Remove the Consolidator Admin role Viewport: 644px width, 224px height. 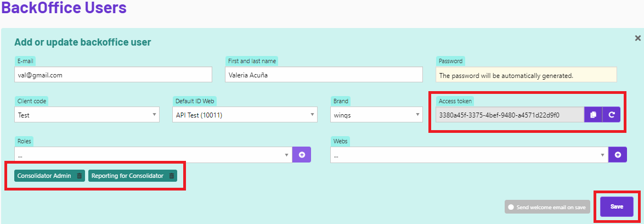(80, 176)
